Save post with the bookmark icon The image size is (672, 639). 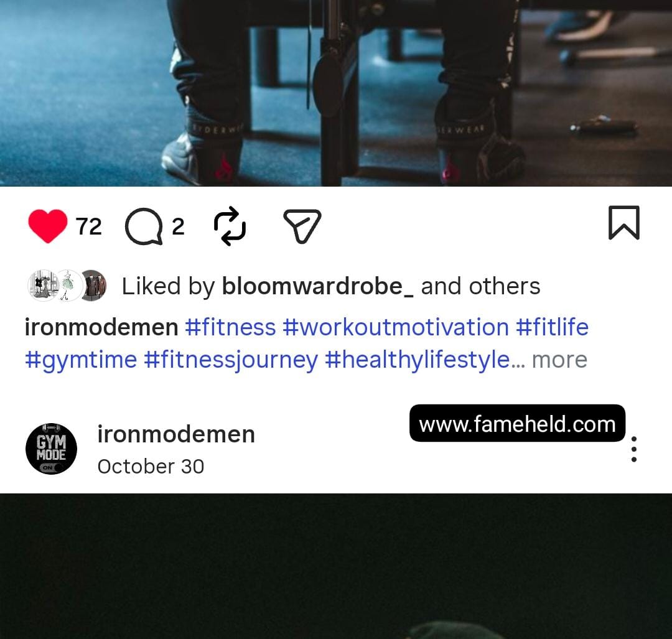point(624,222)
